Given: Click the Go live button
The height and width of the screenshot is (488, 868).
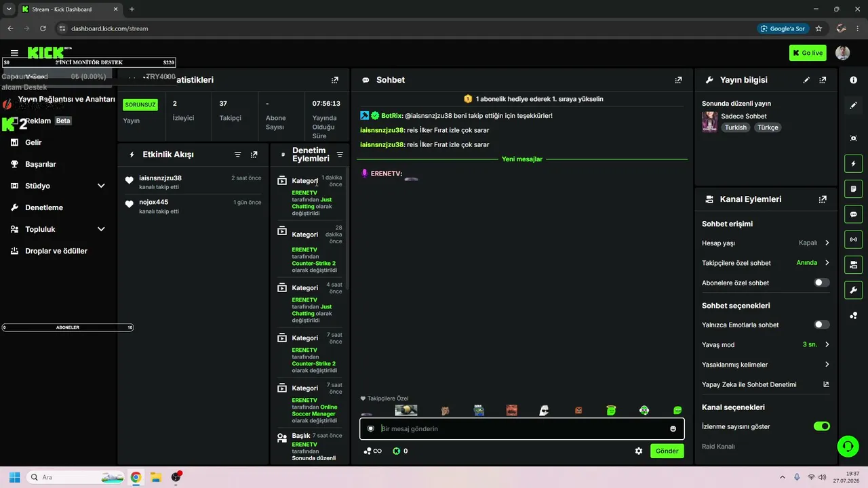Looking at the screenshot, I should coord(808,53).
